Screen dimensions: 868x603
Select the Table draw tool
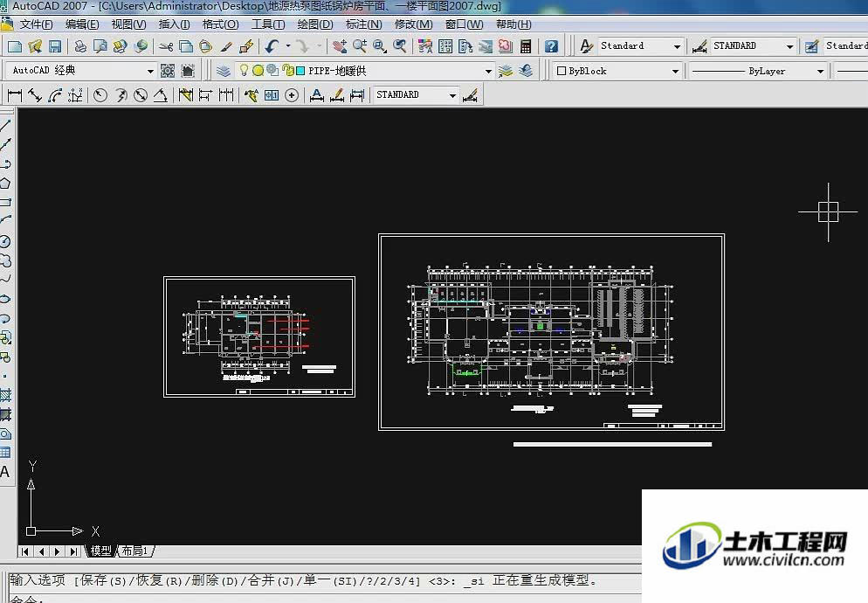pyautogui.click(x=5, y=453)
